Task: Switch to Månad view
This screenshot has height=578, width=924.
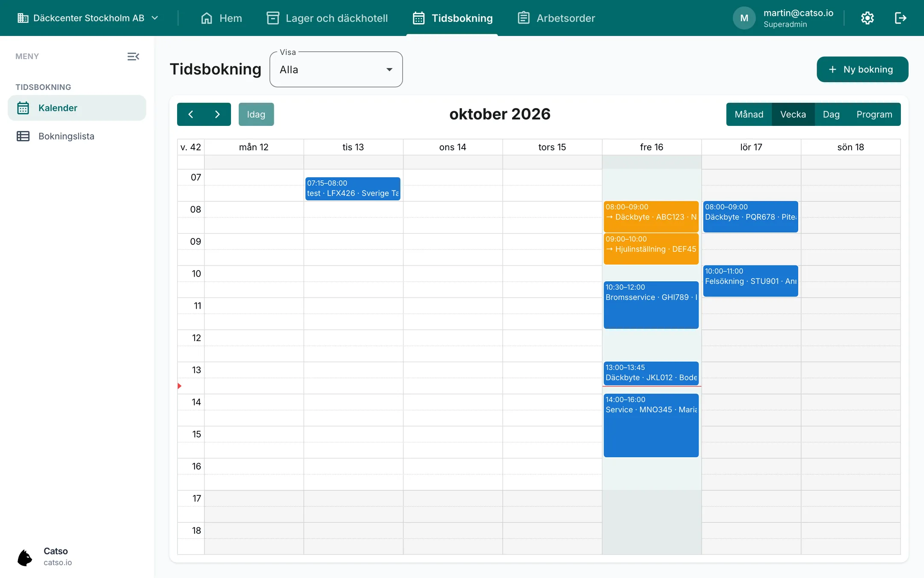Action: (x=749, y=114)
